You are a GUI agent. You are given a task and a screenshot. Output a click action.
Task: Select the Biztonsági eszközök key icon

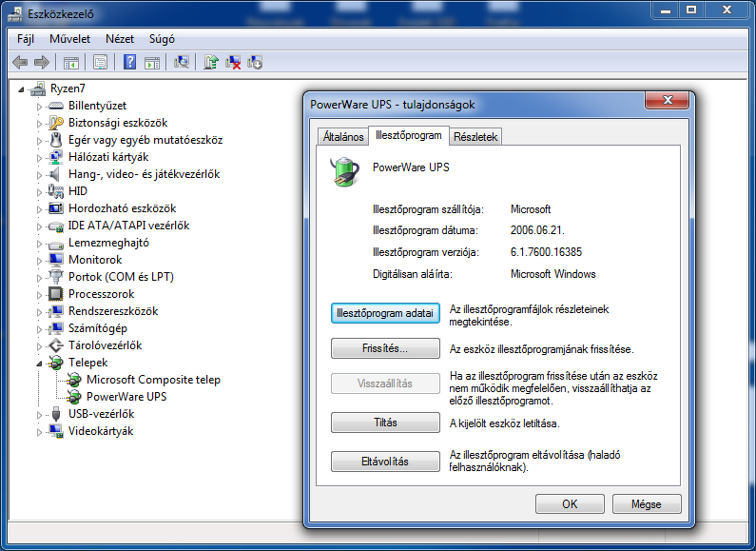(x=56, y=123)
